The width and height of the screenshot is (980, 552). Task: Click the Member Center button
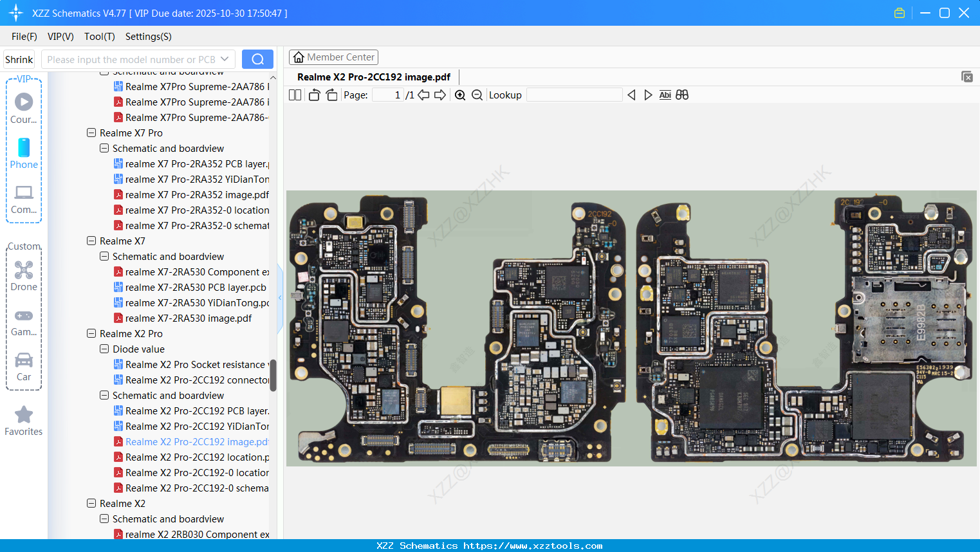(333, 57)
